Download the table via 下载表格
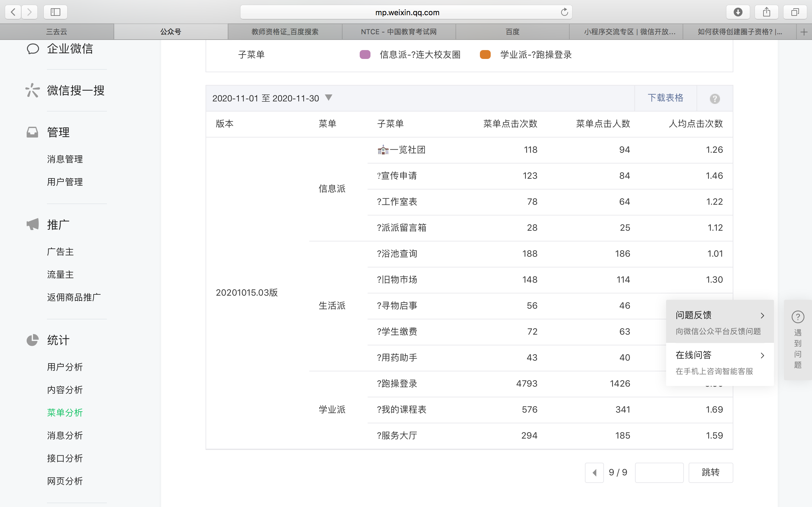The height and width of the screenshot is (507, 812). click(665, 98)
